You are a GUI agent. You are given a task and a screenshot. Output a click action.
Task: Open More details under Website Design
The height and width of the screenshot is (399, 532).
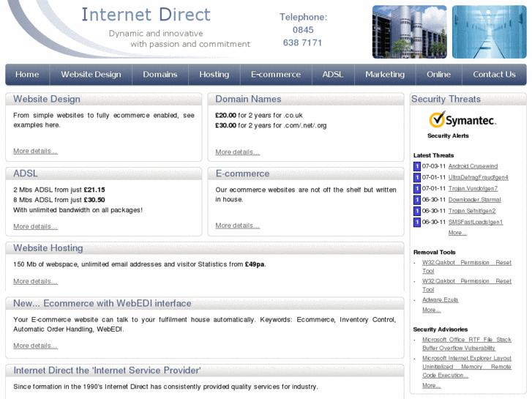[35, 151]
